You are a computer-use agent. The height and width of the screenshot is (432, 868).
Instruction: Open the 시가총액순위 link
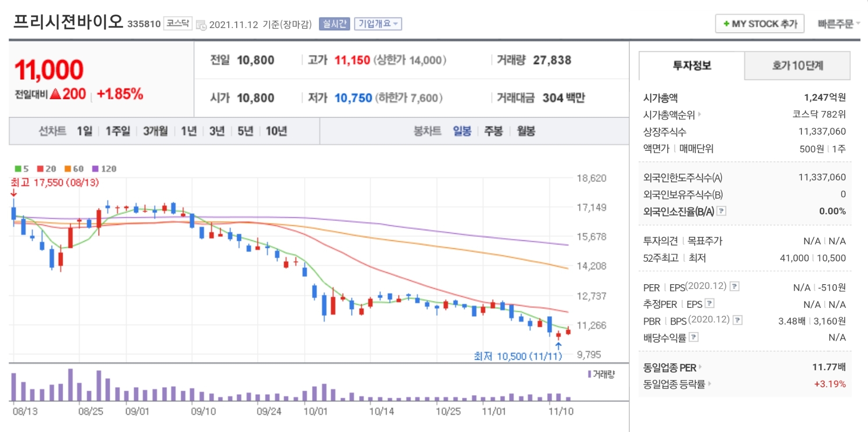[669, 115]
